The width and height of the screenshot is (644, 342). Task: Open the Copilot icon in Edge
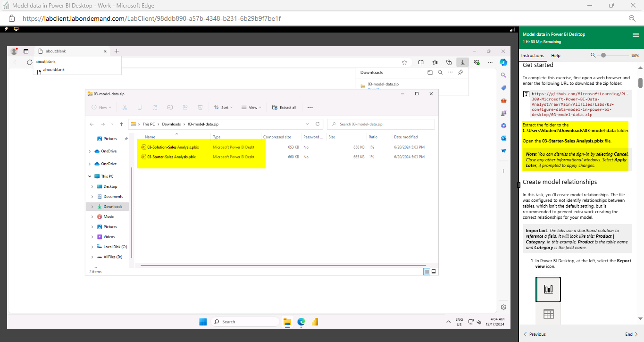503,62
